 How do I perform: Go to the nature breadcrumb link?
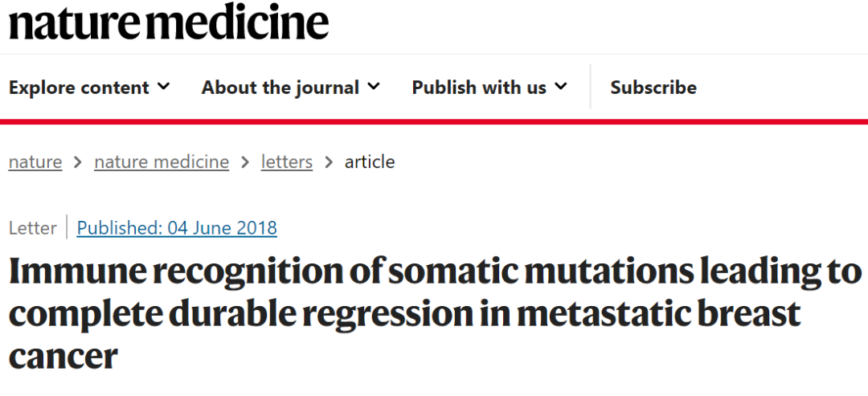click(x=35, y=161)
